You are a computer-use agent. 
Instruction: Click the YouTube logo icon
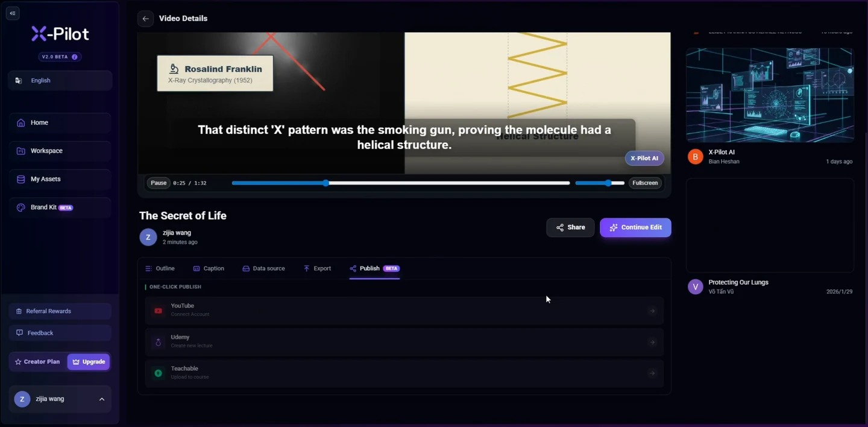[158, 311]
